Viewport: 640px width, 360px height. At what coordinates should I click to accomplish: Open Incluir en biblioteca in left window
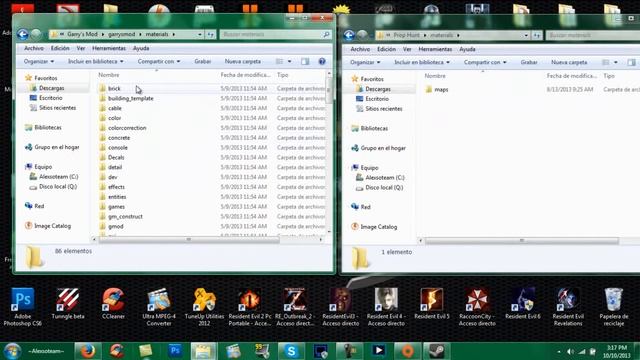(x=96, y=61)
